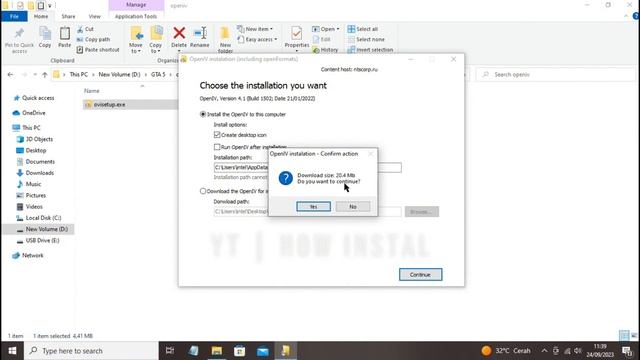Screen dimensions: 640x360
Task: Click the Windows Start button
Action: 12,351
